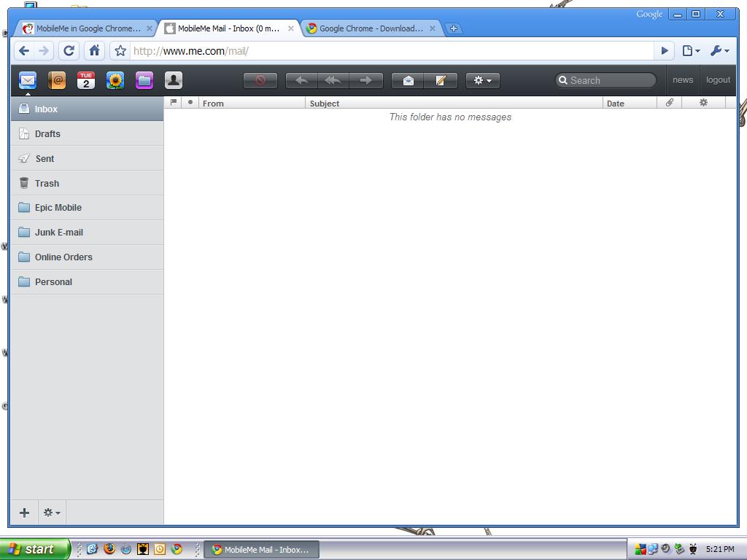Click the forward arrow toolbar icon
Viewport: 747px width, 560px height.
[366, 80]
